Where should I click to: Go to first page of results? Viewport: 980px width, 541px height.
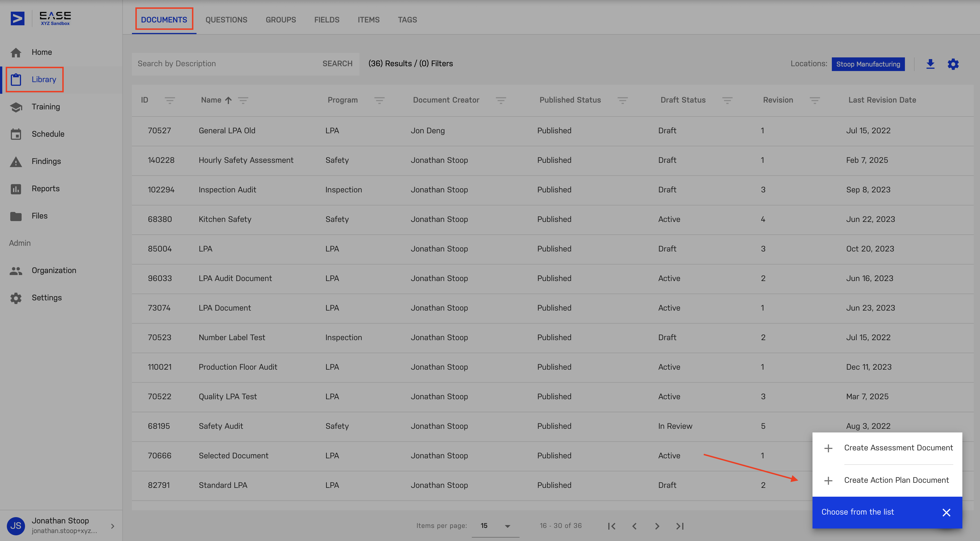(611, 526)
